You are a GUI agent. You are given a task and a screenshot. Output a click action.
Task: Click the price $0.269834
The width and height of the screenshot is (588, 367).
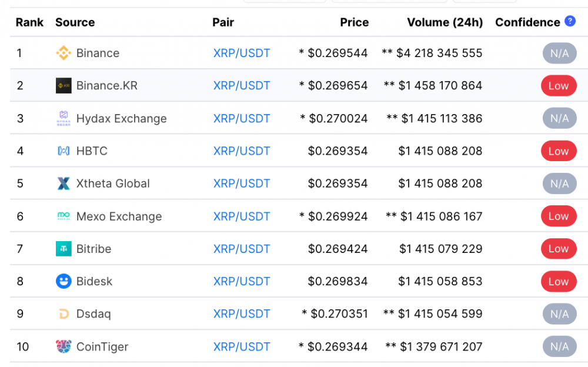pos(338,282)
